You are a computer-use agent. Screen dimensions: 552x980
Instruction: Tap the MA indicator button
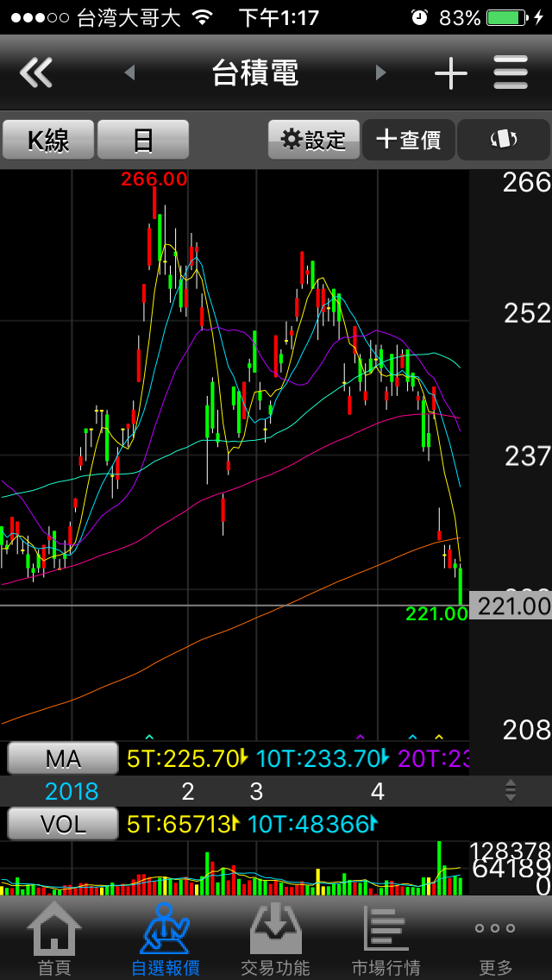pos(62,758)
